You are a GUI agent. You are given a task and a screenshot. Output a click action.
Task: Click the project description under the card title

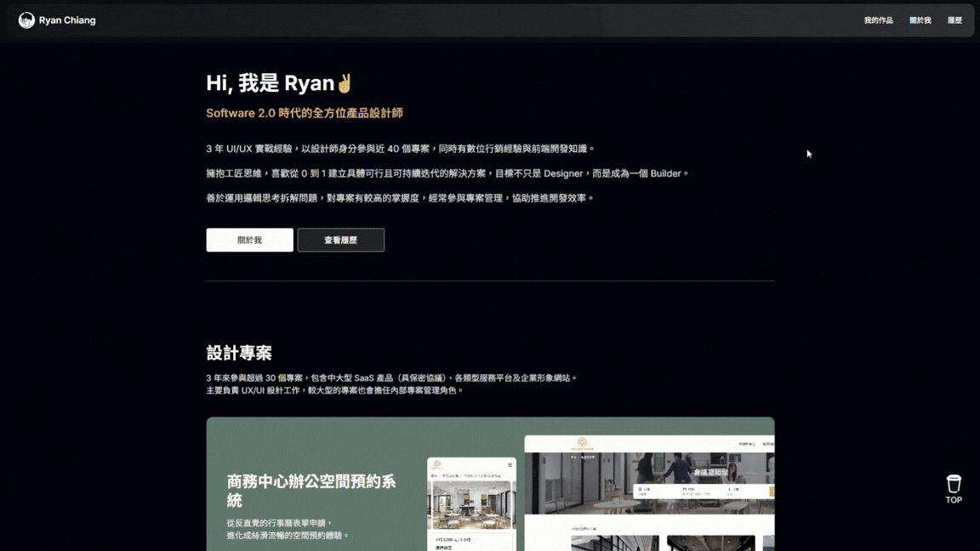(288, 529)
